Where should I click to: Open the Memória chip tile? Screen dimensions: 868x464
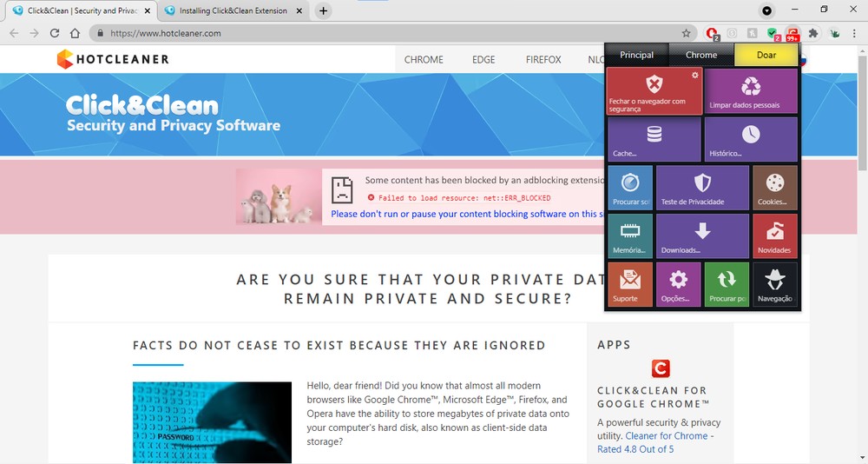click(x=630, y=235)
